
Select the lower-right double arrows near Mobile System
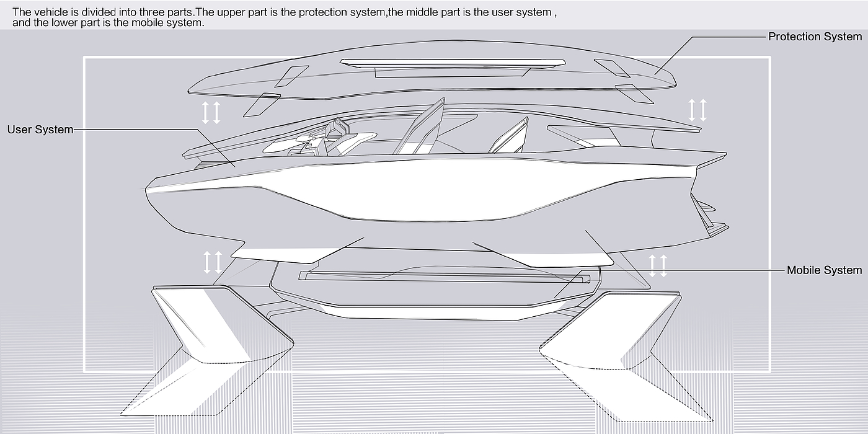click(x=658, y=265)
